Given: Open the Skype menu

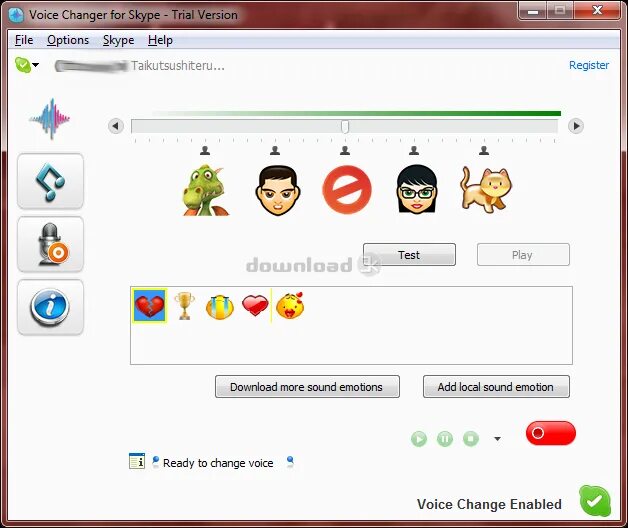Looking at the screenshot, I should click(x=119, y=40).
